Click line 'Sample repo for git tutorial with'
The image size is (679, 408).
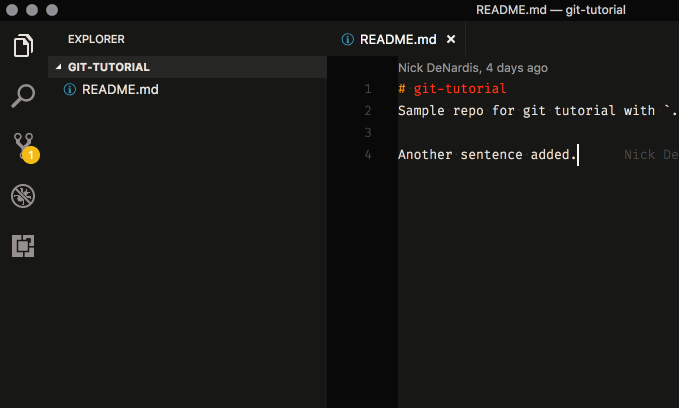coord(526,111)
